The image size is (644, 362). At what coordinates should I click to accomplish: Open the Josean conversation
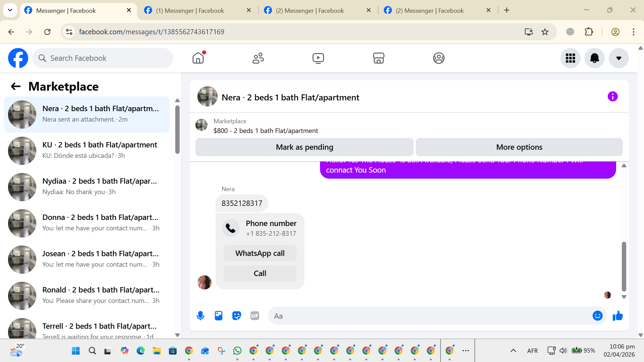(x=87, y=260)
